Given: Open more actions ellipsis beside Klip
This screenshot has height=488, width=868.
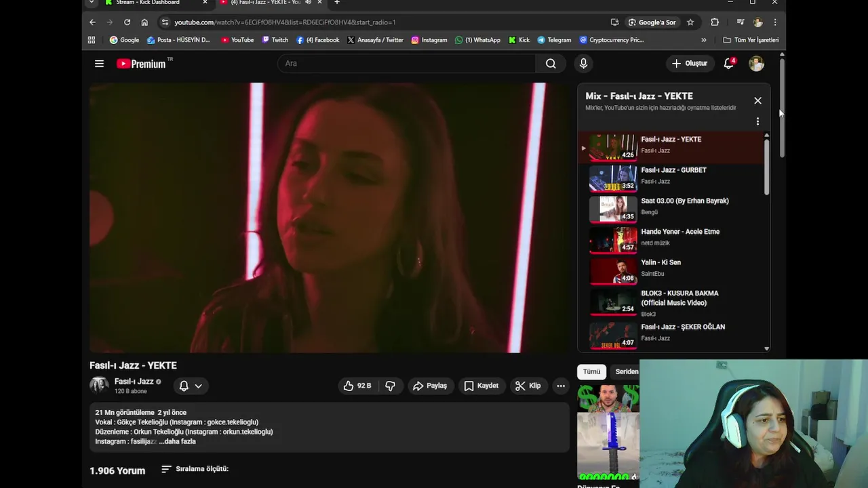Looking at the screenshot, I should (561, 386).
